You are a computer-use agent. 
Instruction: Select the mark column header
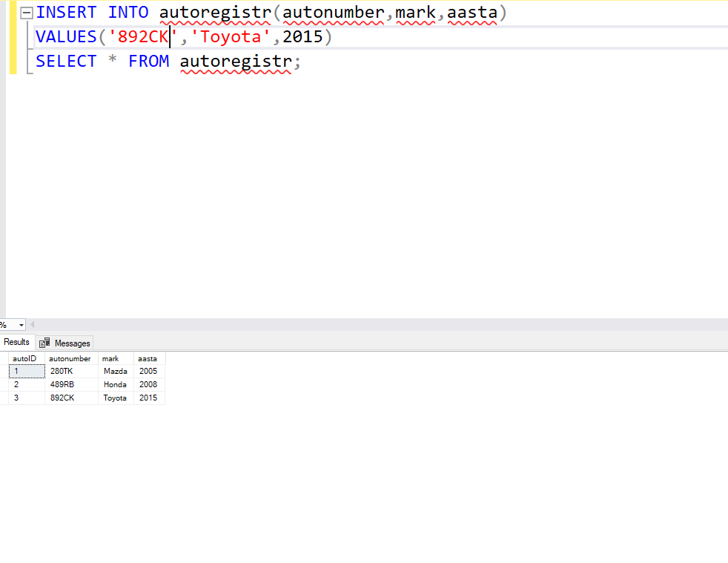point(116,358)
